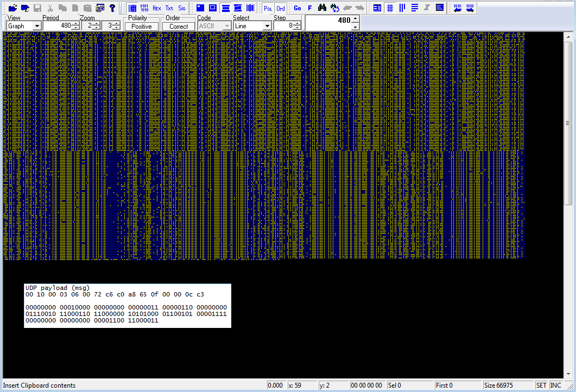
Task: Click the hex line starting 00 10 00 03
Action: [x=115, y=294]
